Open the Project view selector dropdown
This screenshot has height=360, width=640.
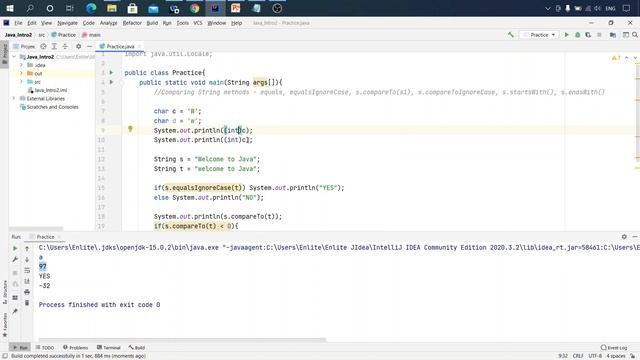point(24,47)
